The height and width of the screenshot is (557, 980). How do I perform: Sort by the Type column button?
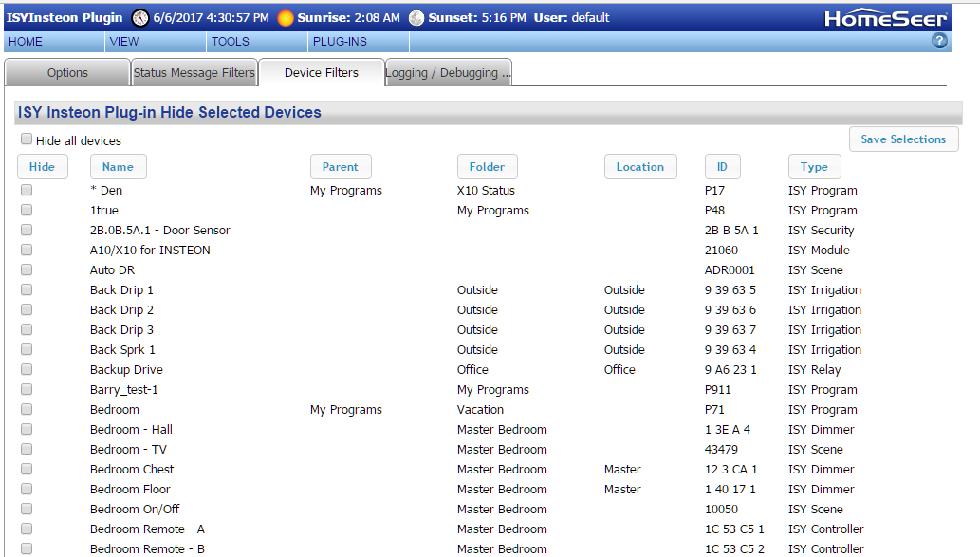coord(814,167)
